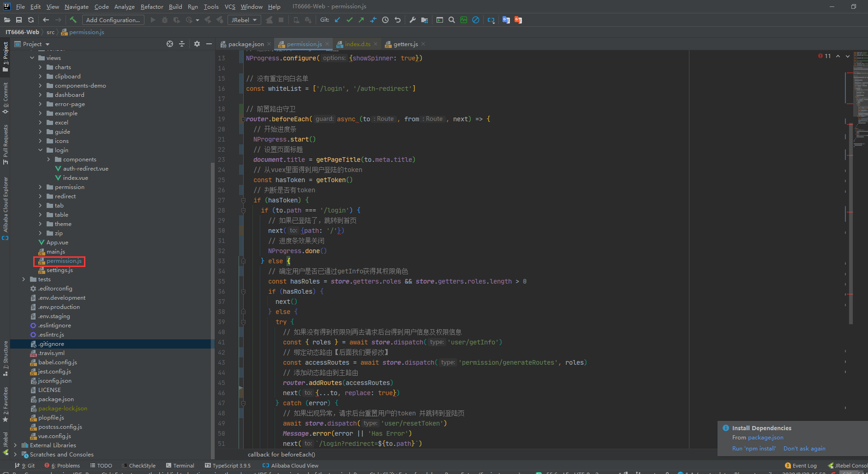Click the blue Translate toolbar icon
Screen dimensions: 868x474
[x=506, y=20]
